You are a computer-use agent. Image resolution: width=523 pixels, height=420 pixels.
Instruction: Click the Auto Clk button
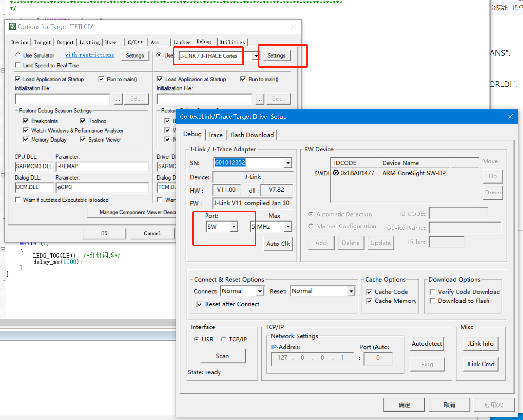click(x=278, y=244)
